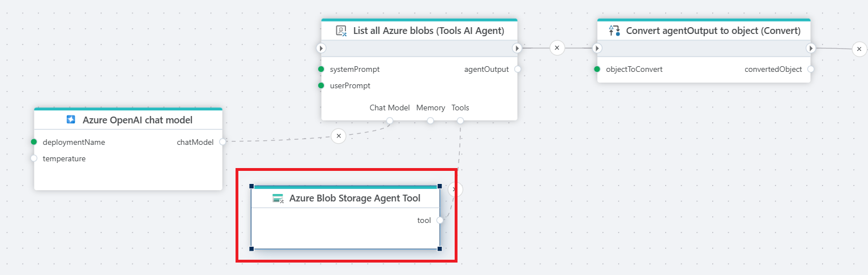
Task: Click the temperature input port
Action: (x=34, y=158)
